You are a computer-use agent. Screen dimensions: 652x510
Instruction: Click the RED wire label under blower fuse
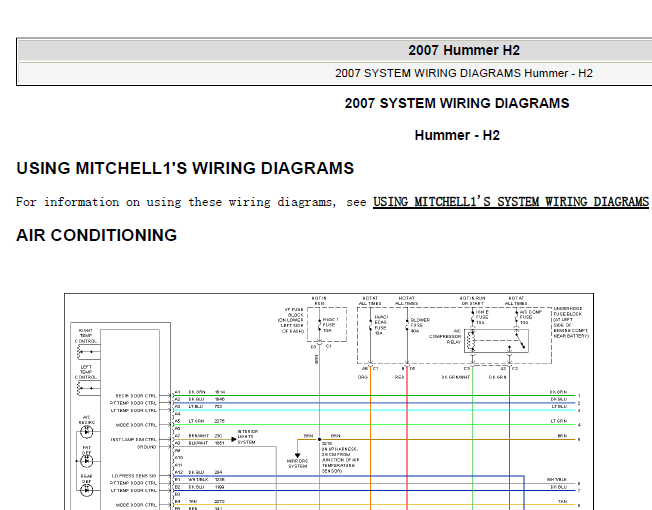[399, 377]
